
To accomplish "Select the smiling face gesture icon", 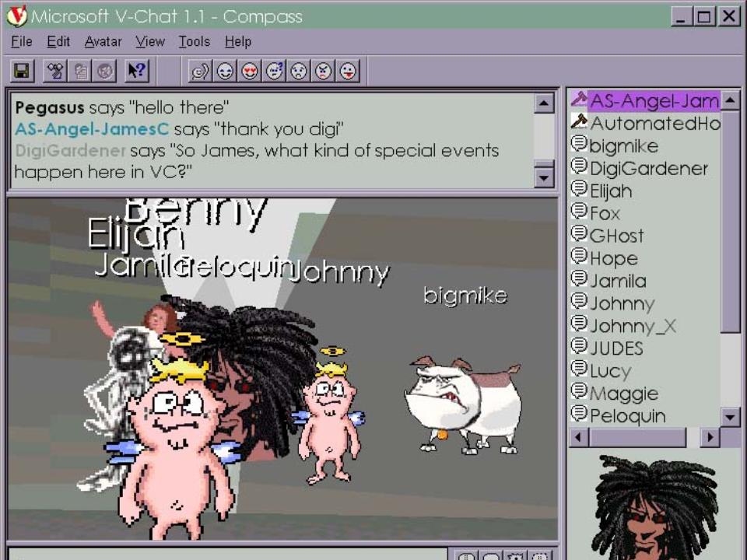I will 226,72.
